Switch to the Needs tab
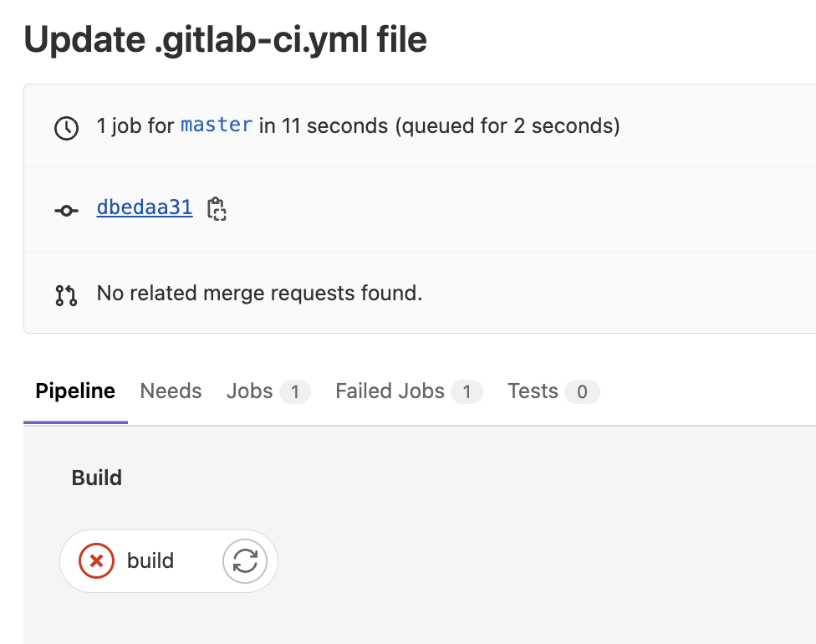This screenshot has width=816, height=644. coord(171,391)
